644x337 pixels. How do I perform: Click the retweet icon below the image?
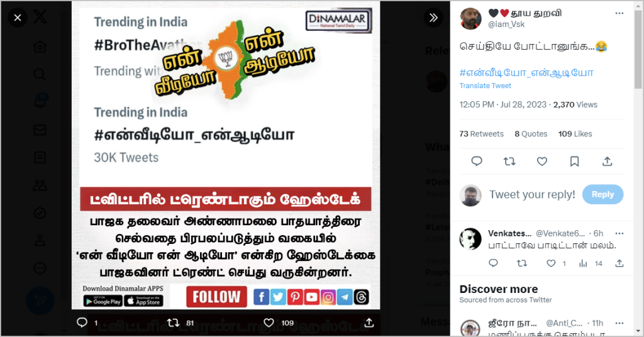tap(173, 323)
